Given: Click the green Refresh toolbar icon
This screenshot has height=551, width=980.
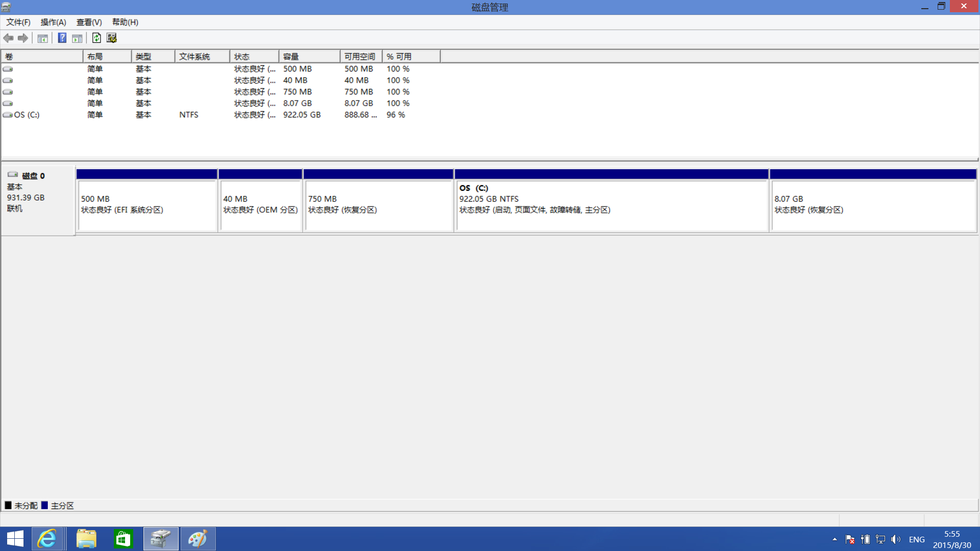Looking at the screenshot, I should pyautogui.click(x=96, y=38).
